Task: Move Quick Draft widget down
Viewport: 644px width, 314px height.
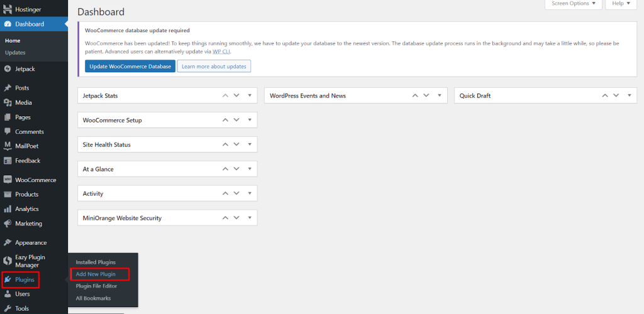Action: pyautogui.click(x=616, y=95)
